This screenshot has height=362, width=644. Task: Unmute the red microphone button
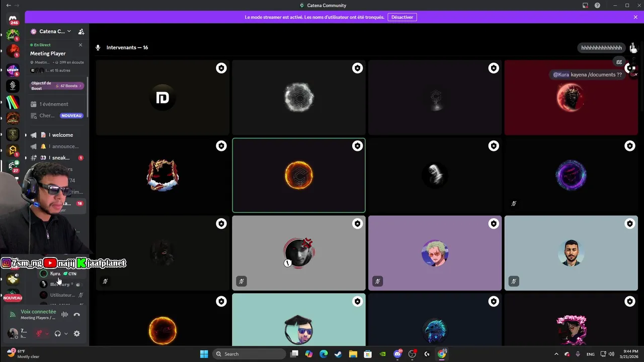[39, 333]
